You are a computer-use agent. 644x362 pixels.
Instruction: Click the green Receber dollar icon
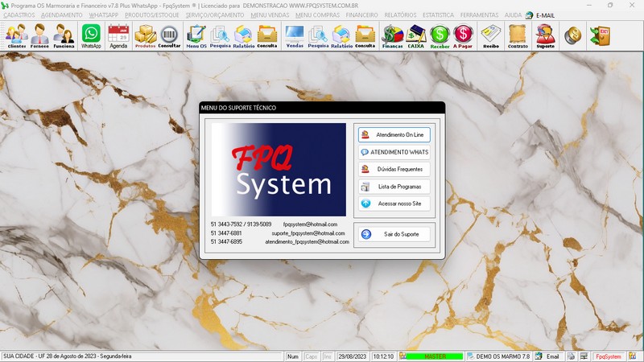(x=440, y=35)
